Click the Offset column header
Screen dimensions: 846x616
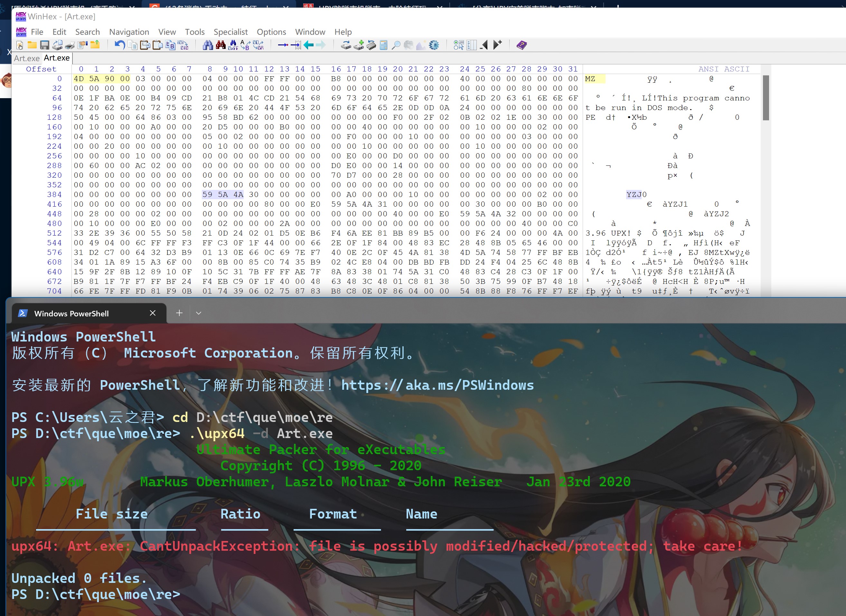tap(42, 69)
